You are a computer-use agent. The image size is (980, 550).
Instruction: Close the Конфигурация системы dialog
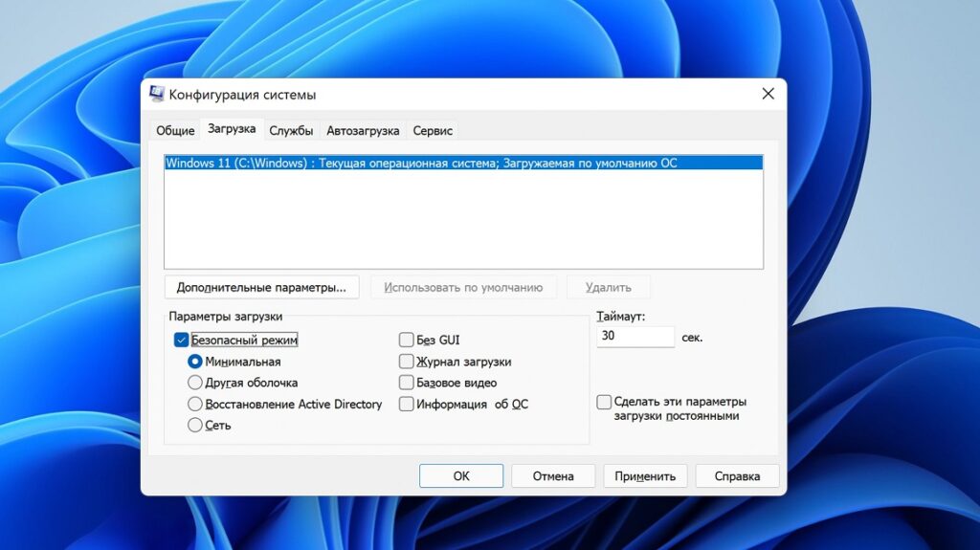768,94
